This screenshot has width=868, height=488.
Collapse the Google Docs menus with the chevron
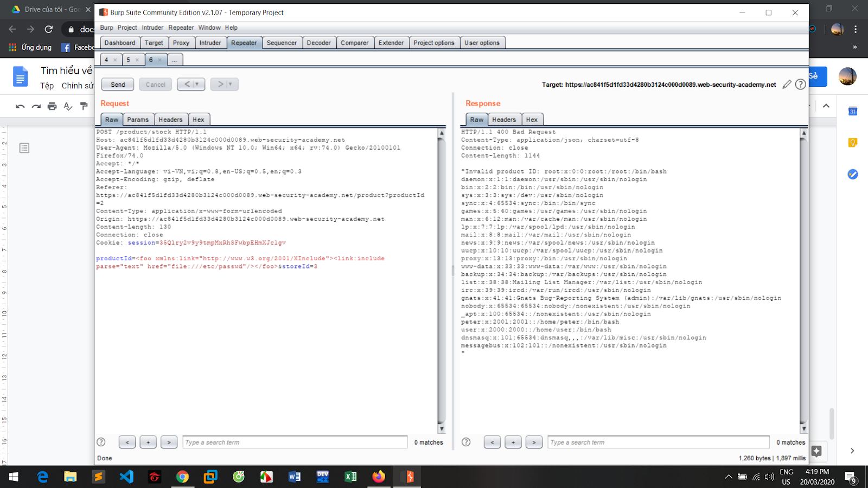coord(826,106)
